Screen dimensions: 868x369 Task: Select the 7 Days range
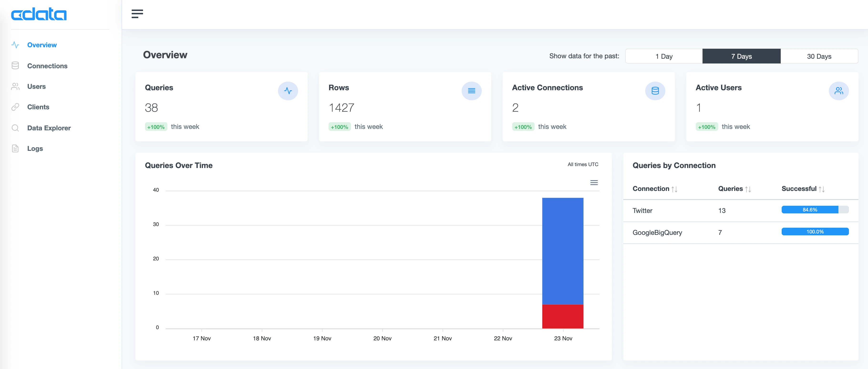tap(741, 56)
